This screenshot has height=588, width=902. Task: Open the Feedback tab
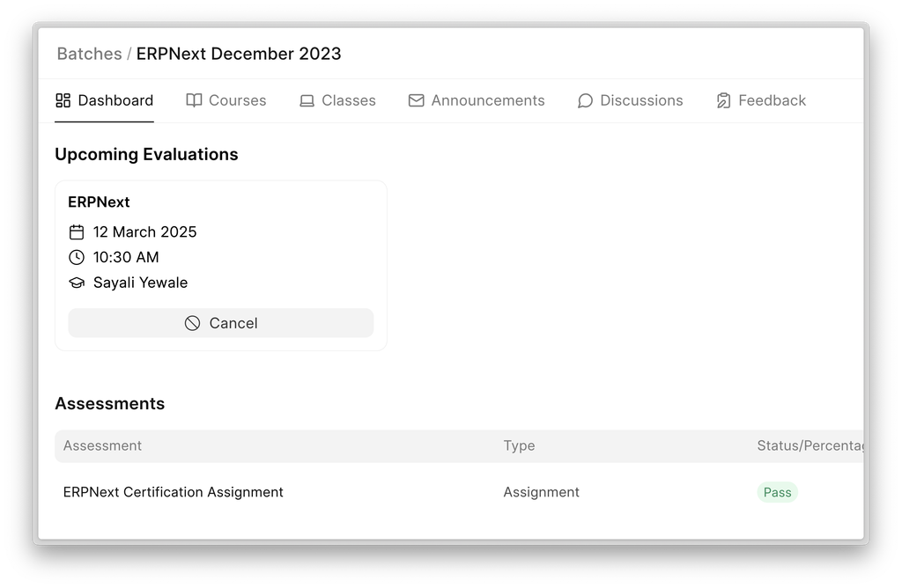[773, 100]
